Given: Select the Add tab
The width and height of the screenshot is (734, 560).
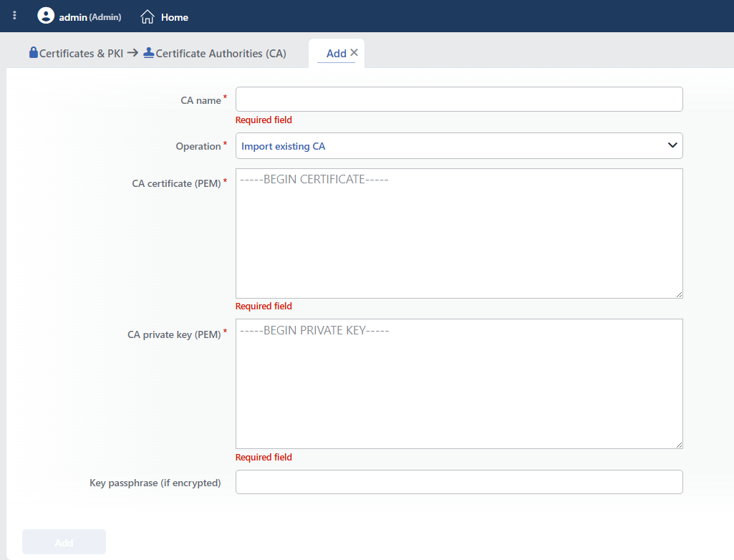Looking at the screenshot, I should [336, 54].
